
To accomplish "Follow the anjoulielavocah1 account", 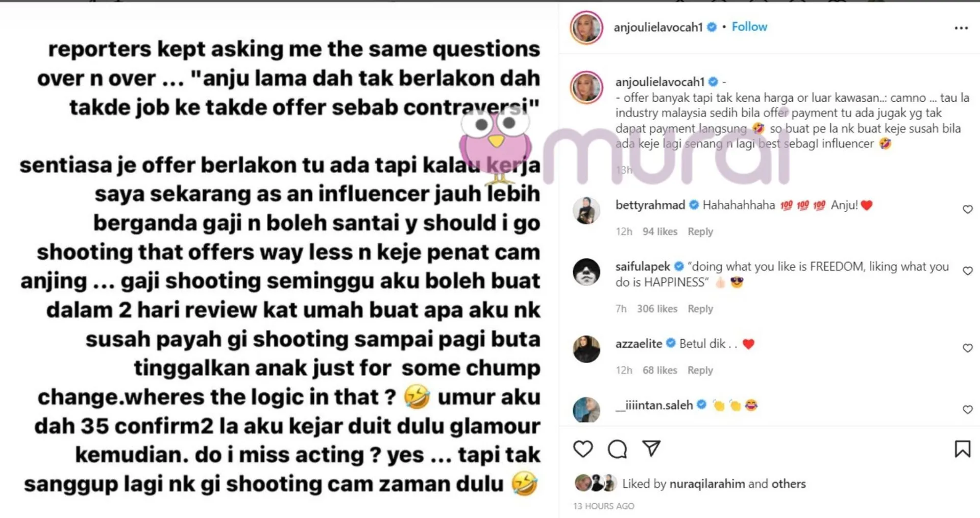I will [749, 27].
